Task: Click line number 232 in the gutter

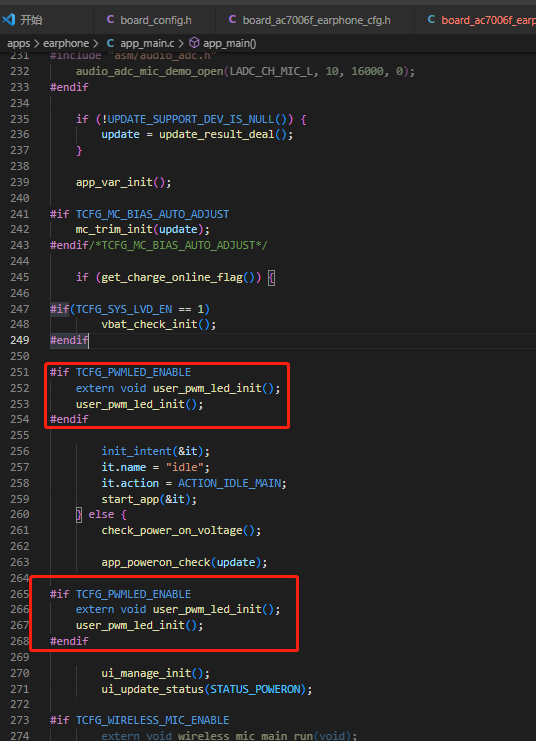Action: 19,71
